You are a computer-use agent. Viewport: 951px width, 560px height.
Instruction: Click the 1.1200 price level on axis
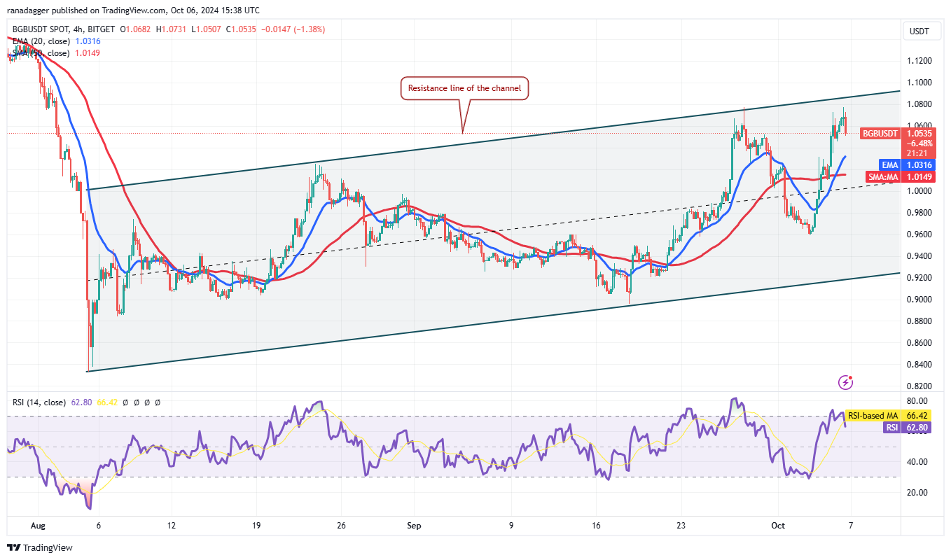point(919,61)
